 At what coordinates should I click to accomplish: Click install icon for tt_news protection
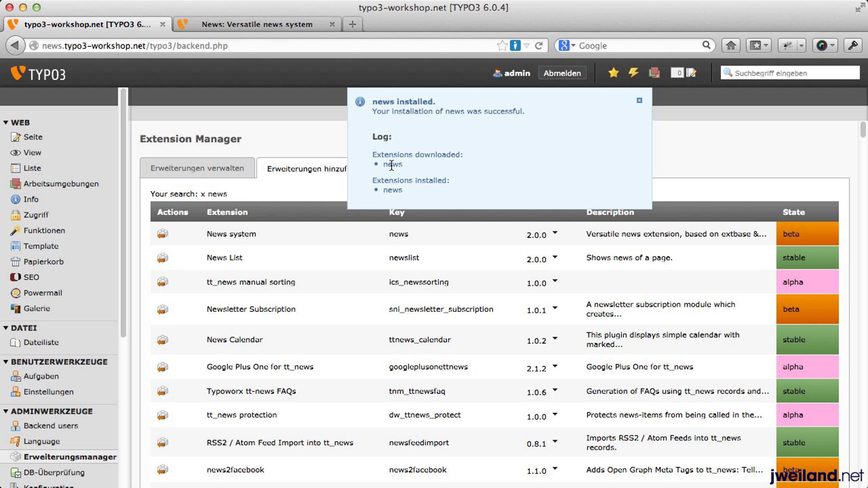[x=162, y=415]
